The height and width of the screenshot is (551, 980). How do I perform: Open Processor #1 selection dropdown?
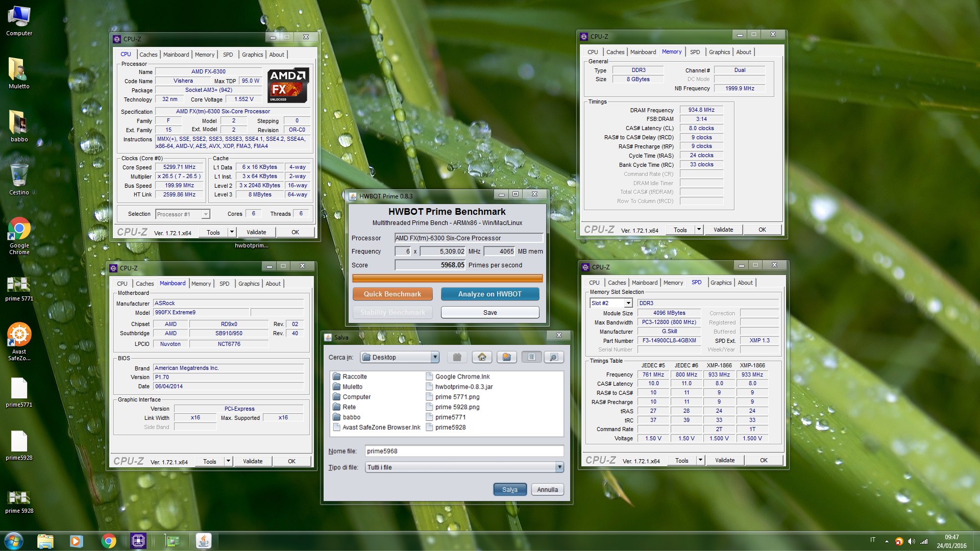point(205,214)
